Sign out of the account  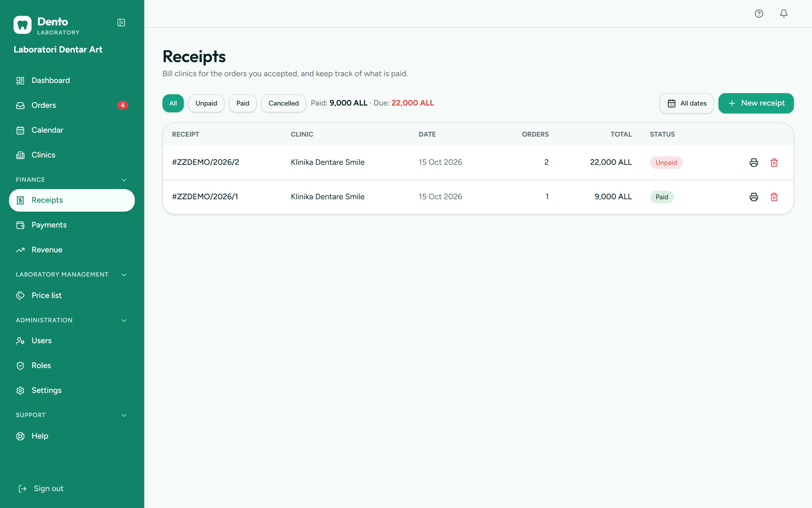(x=41, y=489)
